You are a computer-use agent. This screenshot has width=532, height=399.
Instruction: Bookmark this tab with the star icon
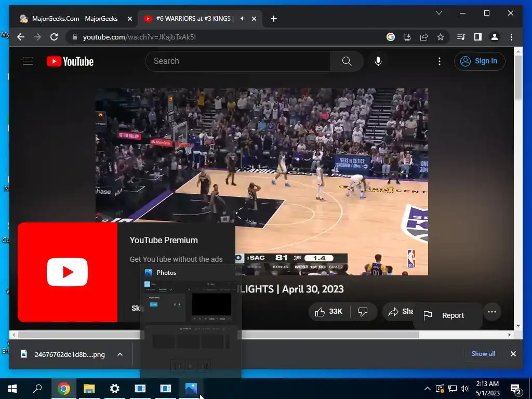point(441,37)
